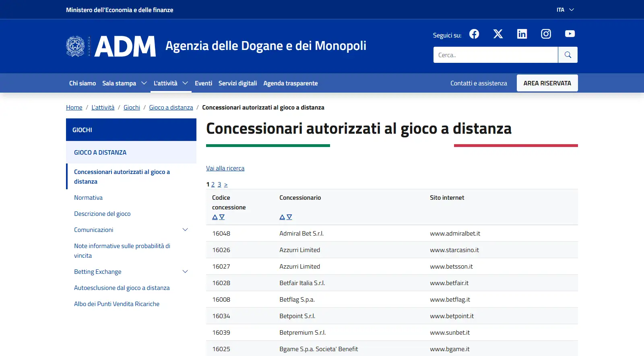Click the Gioco a distanza breadcrumb link

tap(171, 108)
